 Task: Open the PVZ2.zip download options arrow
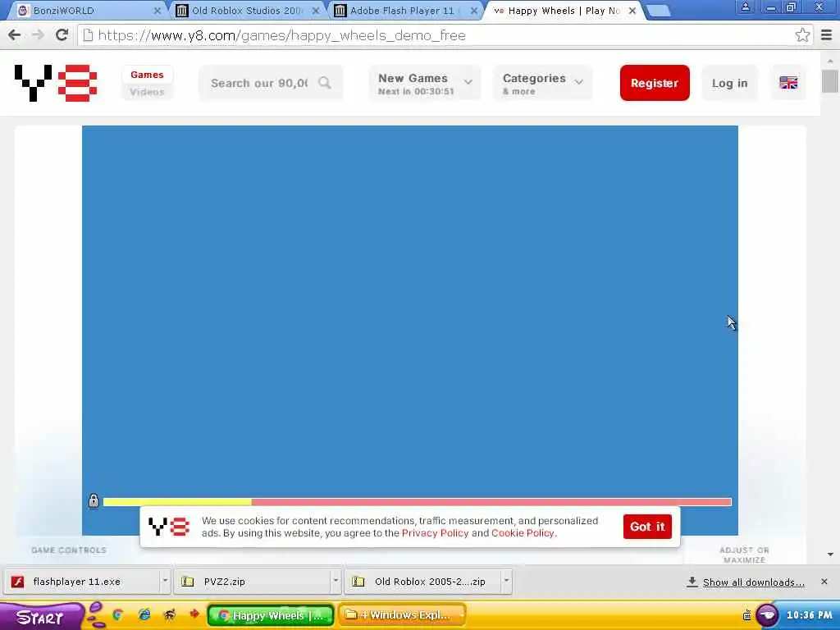tap(336, 582)
